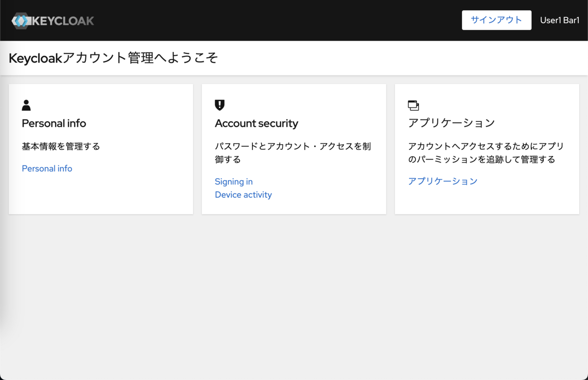Click the Personal info card heading
This screenshot has width=588, height=380.
pos(54,123)
